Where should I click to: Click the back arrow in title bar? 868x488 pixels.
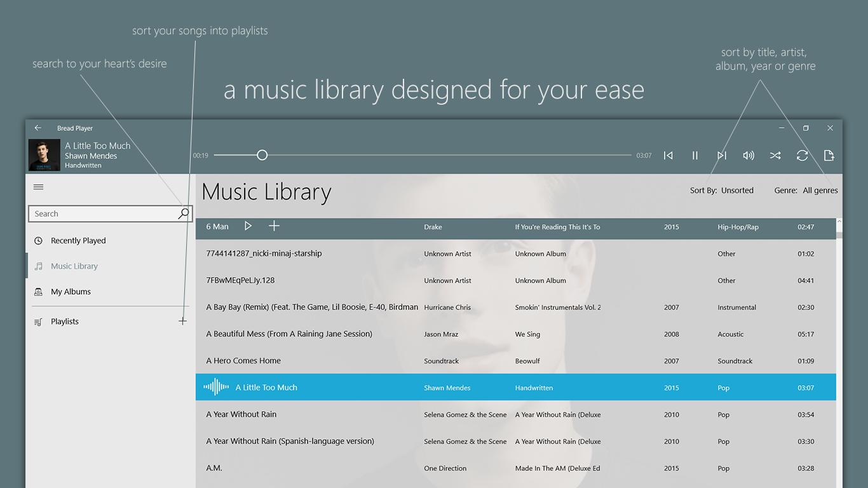point(38,128)
